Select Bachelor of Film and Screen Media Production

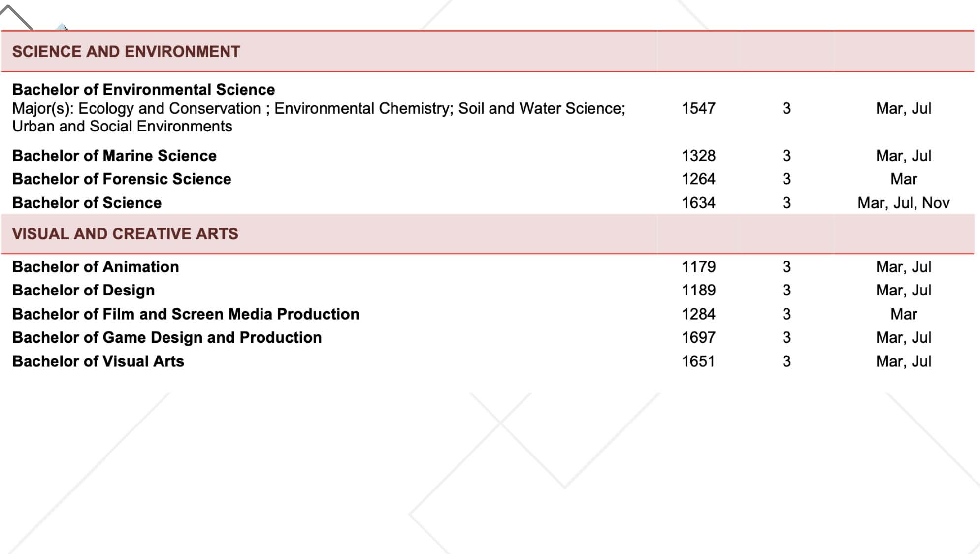186,314
